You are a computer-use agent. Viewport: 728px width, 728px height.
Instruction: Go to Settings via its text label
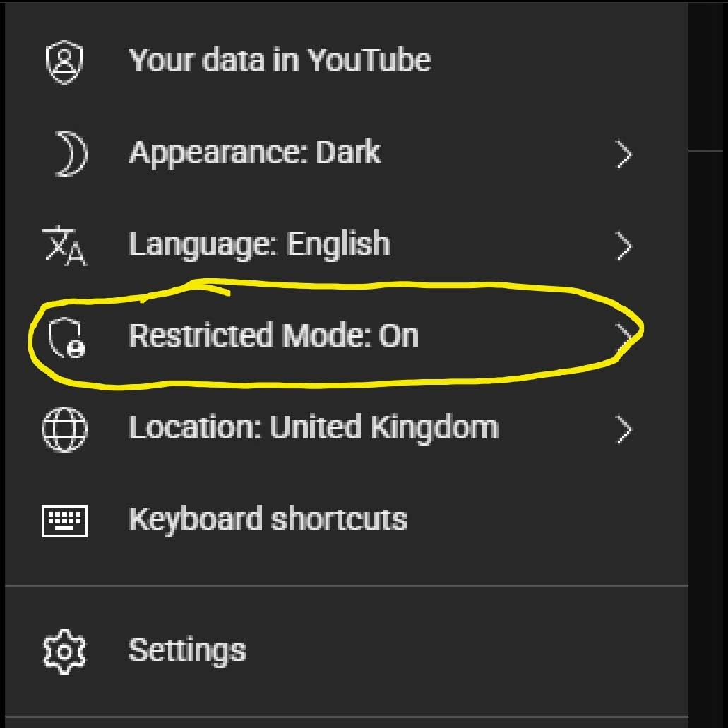point(187,650)
